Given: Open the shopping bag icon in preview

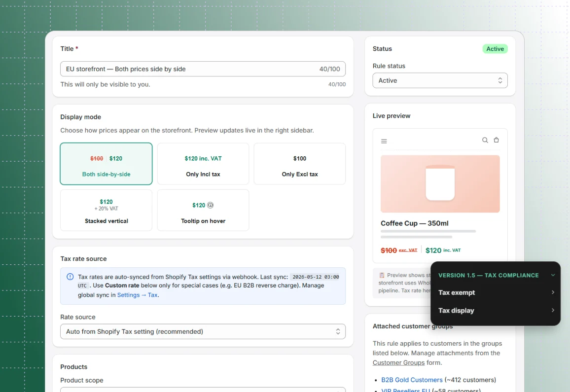Looking at the screenshot, I should point(496,140).
